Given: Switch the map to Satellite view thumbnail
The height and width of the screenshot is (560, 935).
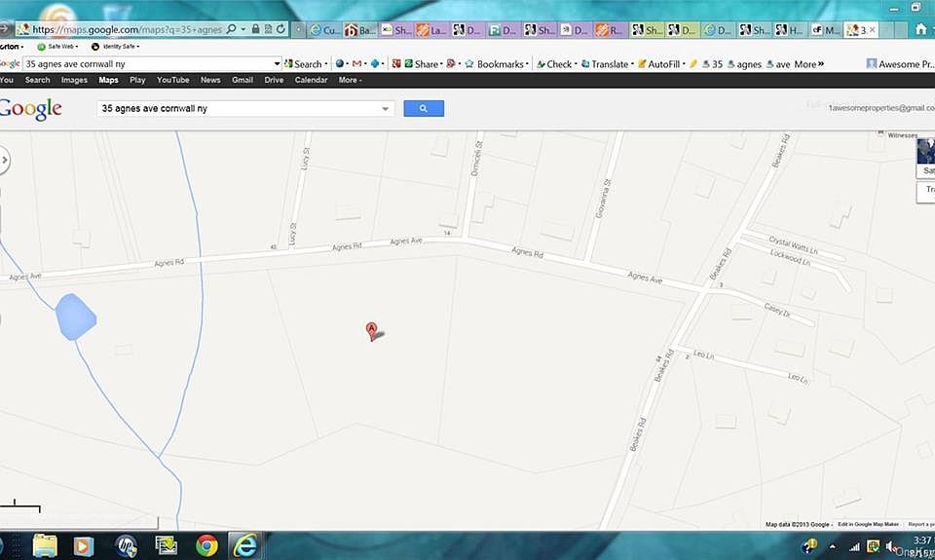Looking at the screenshot, I should [x=925, y=158].
